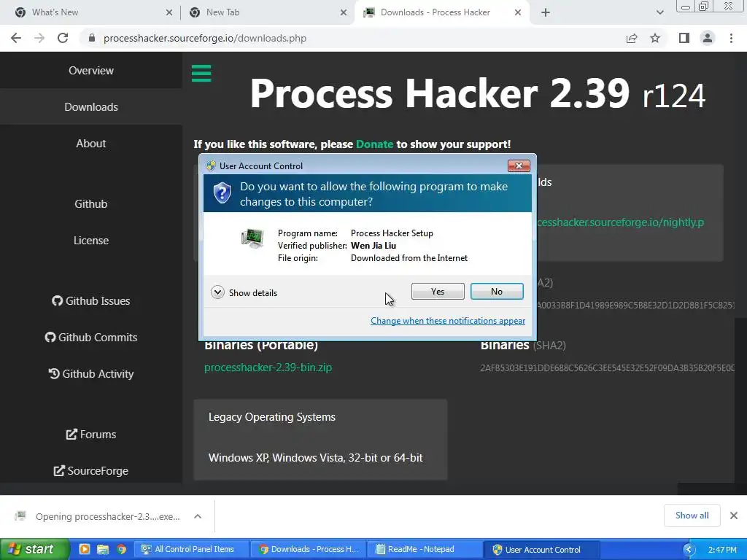Click 'Legacy Operating Systems' heading text
747x560 pixels.
272,417
